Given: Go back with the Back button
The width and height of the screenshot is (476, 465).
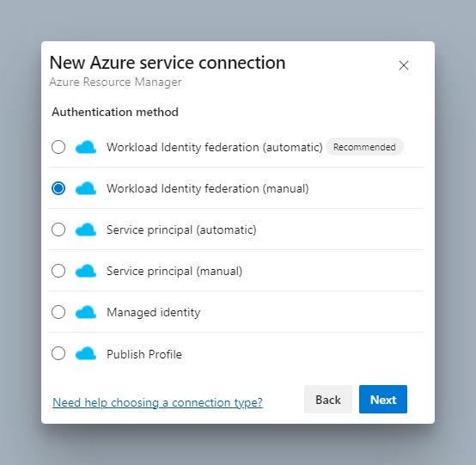Looking at the screenshot, I should point(328,400).
